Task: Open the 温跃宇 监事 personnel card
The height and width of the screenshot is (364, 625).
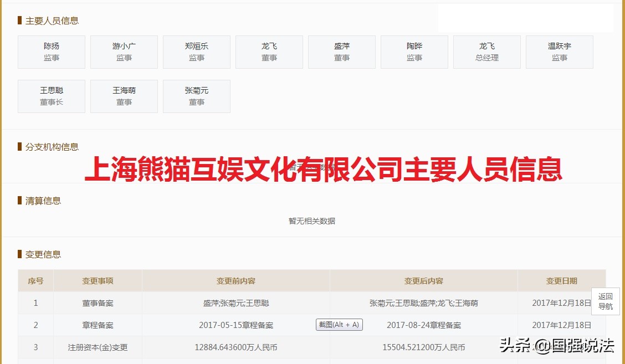Action: [559, 52]
